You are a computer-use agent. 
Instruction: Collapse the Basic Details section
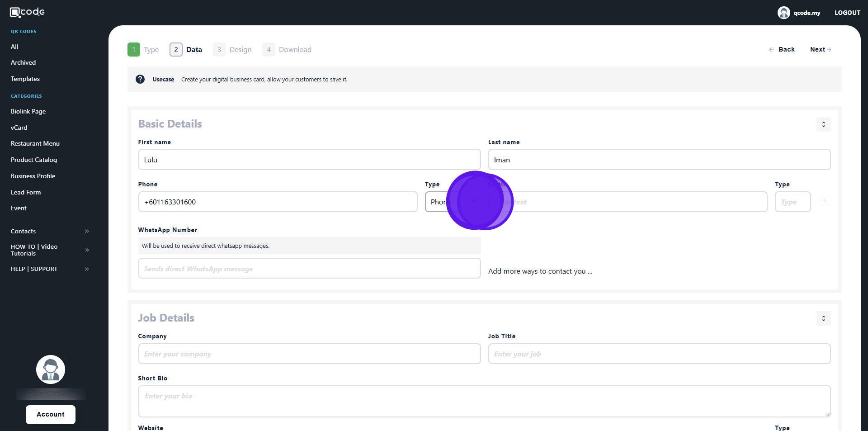click(823, 124)
